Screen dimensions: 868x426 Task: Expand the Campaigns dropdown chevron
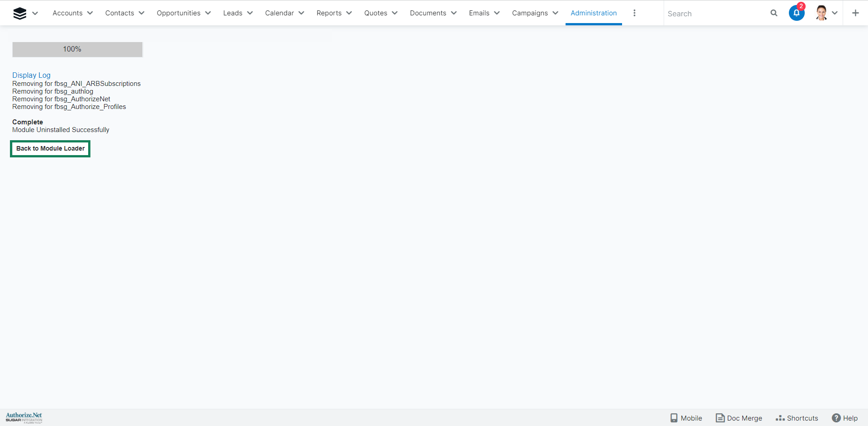pos(555,13)
